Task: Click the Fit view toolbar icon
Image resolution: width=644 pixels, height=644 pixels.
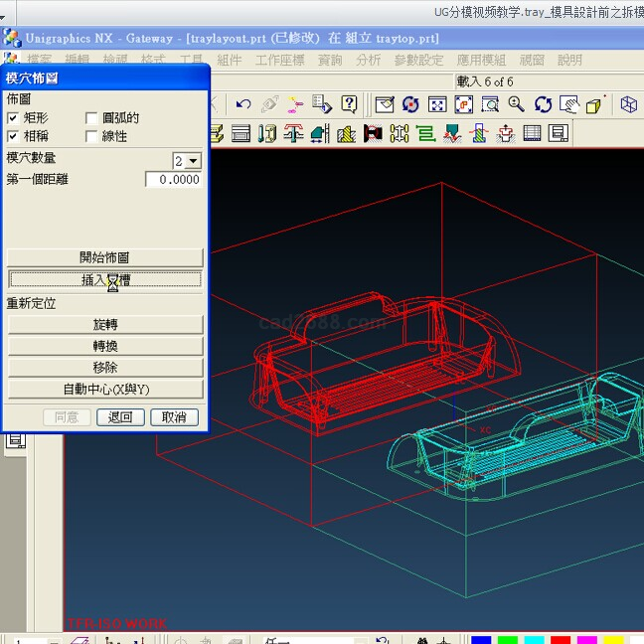Action: 436,104
